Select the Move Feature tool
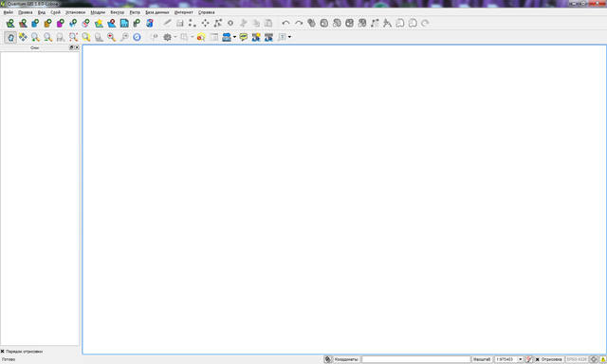Image resolution: width=607 pixels, height=364 pixels. 205,23
